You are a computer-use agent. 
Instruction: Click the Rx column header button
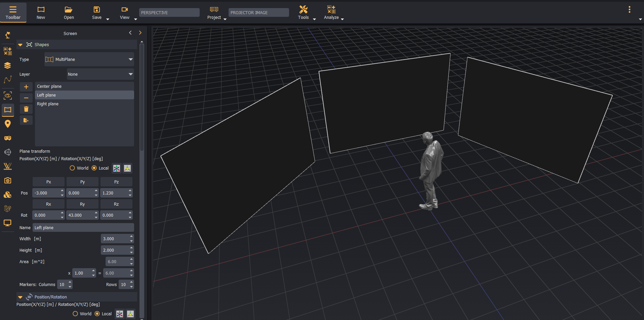48,204
